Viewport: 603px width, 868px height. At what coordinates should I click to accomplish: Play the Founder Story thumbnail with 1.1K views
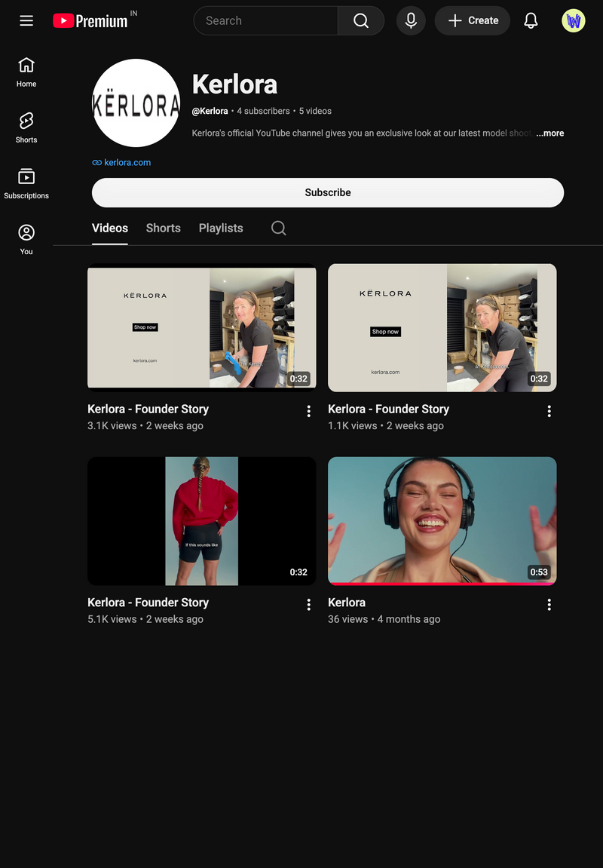442,328
